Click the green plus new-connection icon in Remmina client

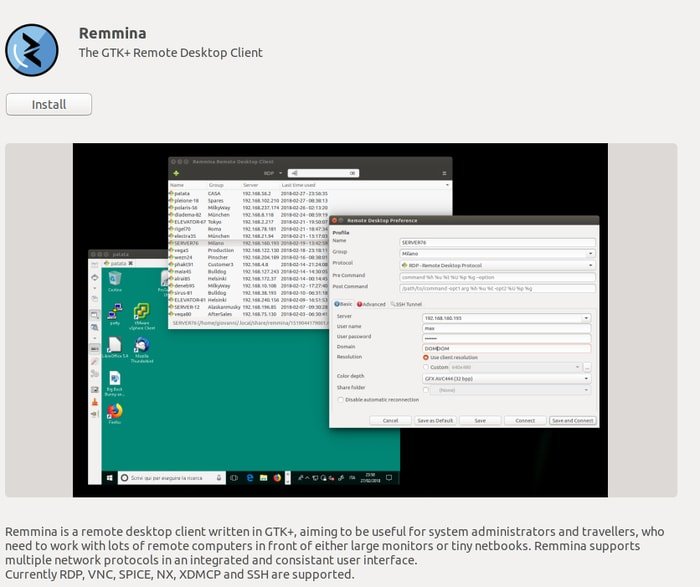tap(176, 173)
